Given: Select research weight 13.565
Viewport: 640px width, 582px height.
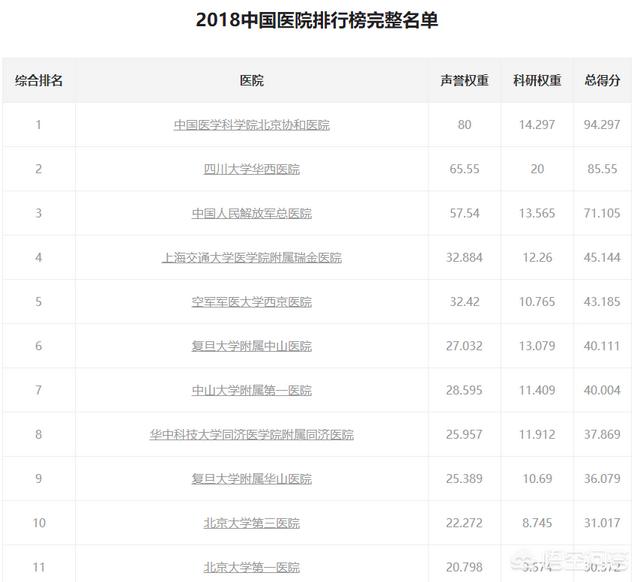Looking at the screenshot, I should pos(537,213).
